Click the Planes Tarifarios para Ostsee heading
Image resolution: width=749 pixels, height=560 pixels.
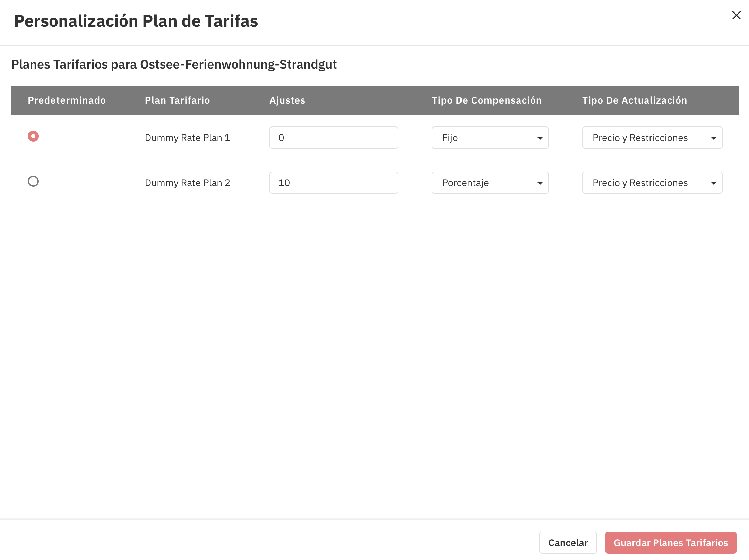tap(174, 64)
